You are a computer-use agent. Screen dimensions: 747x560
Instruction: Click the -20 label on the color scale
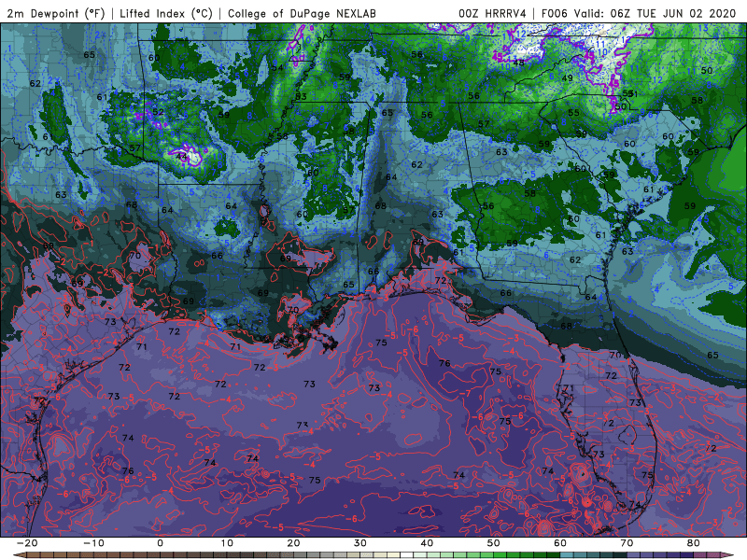click(x=27, y=543)
